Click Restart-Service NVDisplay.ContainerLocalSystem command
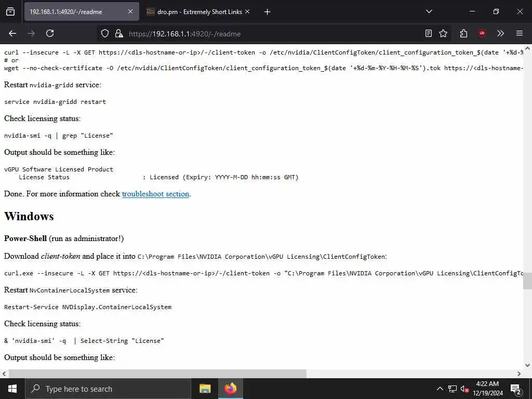 pos(88,307)
